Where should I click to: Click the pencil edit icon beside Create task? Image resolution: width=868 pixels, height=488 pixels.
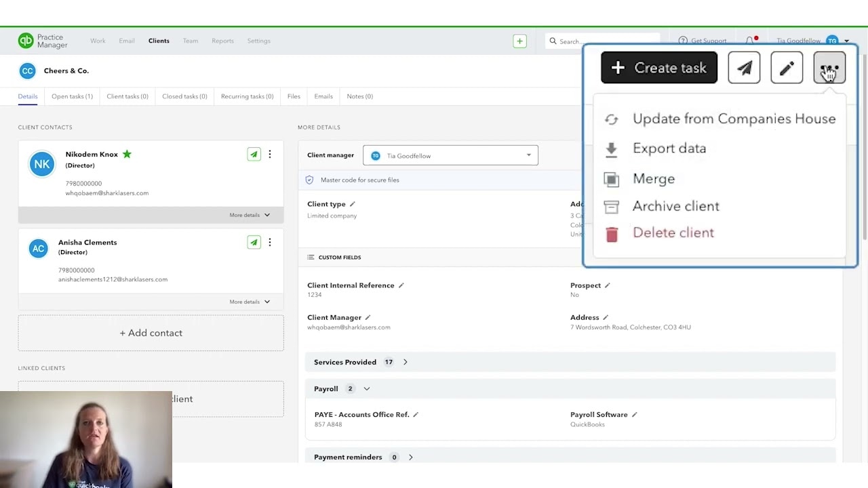[x=787, y=68]
